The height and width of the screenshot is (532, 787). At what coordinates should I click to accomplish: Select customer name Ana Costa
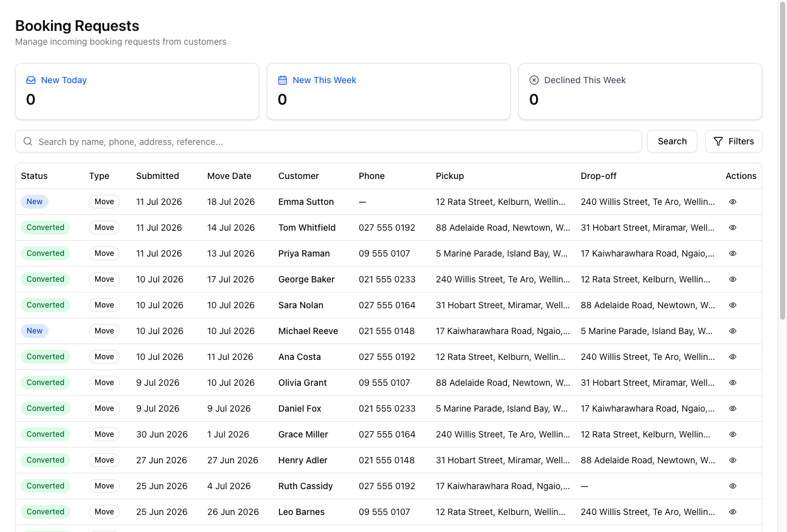300,357
